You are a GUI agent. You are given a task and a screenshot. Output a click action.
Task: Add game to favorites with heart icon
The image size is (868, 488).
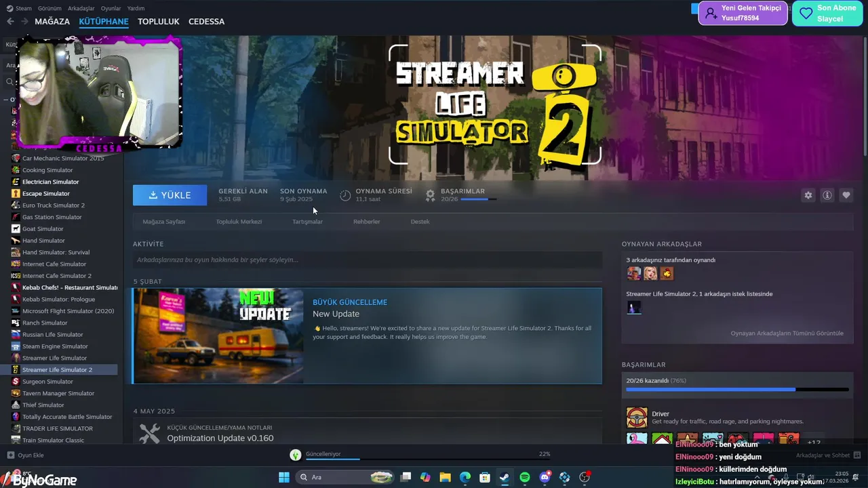coord(846,195)
